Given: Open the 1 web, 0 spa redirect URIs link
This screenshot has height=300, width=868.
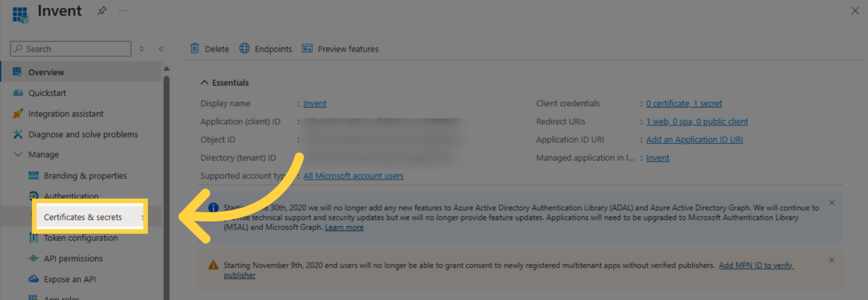Looking at the screenshot, I should [697, 121].
